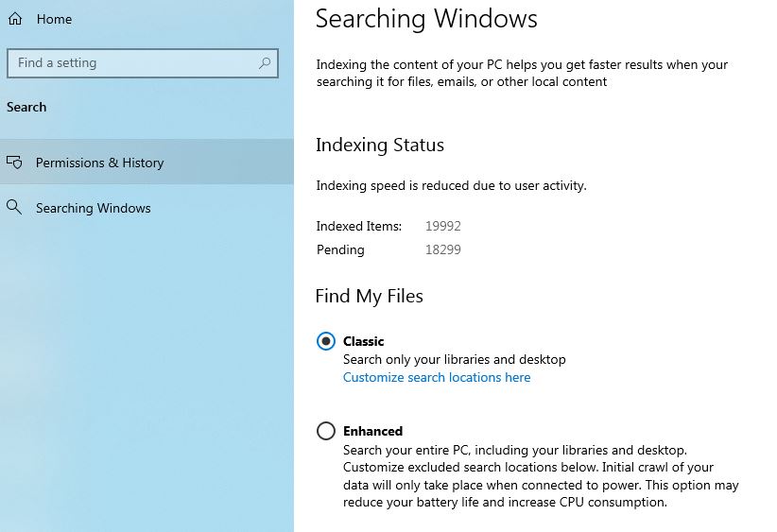The width and height of the screenshot is (777, 532).
Task: Select the Classic radio button
Action: 325,341
